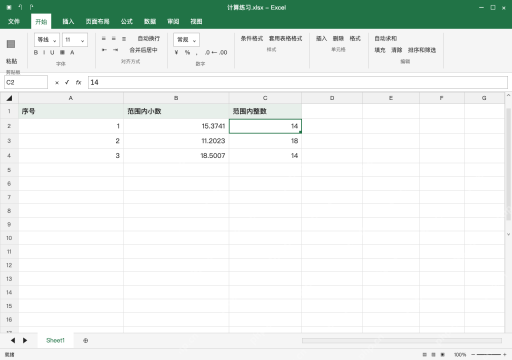Click the fx insert function icon
This screenshot has width=512, height=360.
78,82
